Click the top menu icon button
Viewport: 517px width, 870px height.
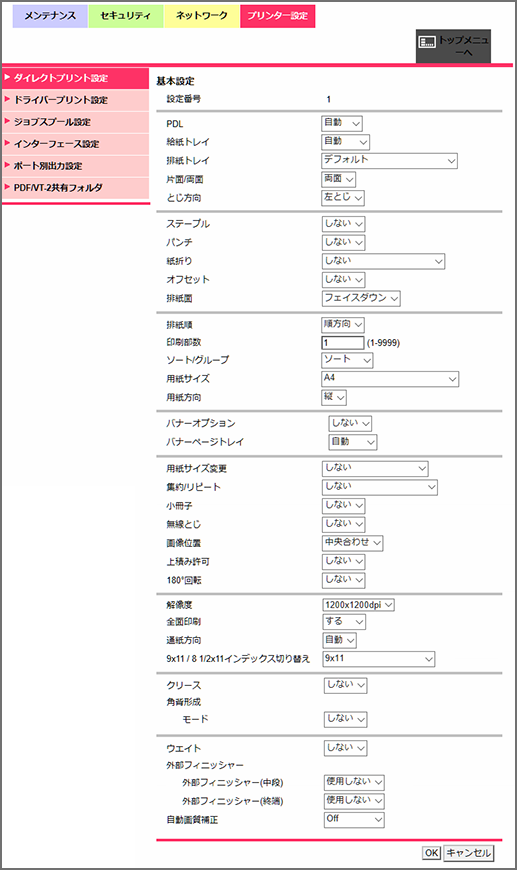pos(453,46)
